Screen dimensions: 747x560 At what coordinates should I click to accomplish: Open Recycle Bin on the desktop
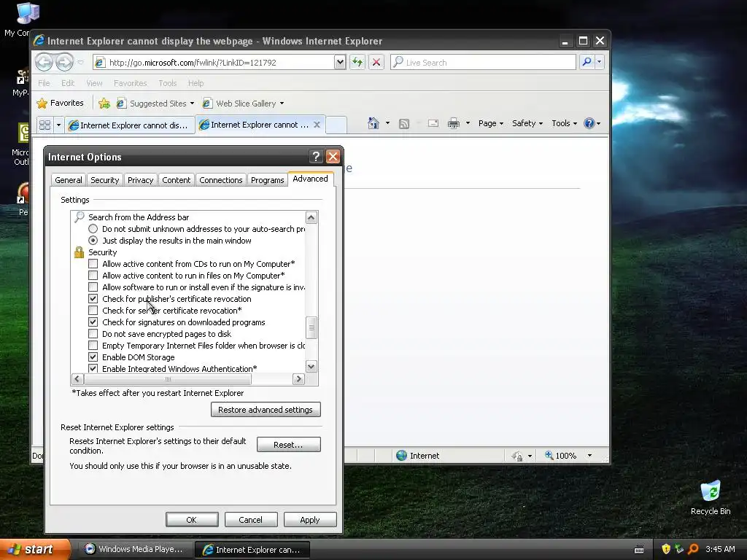click(x=711, y=497)
